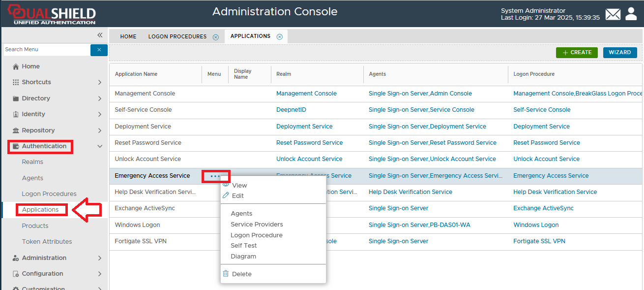Close the Logon Procedures tab with X icon
The image size is (644, 290).
[215, 37]
